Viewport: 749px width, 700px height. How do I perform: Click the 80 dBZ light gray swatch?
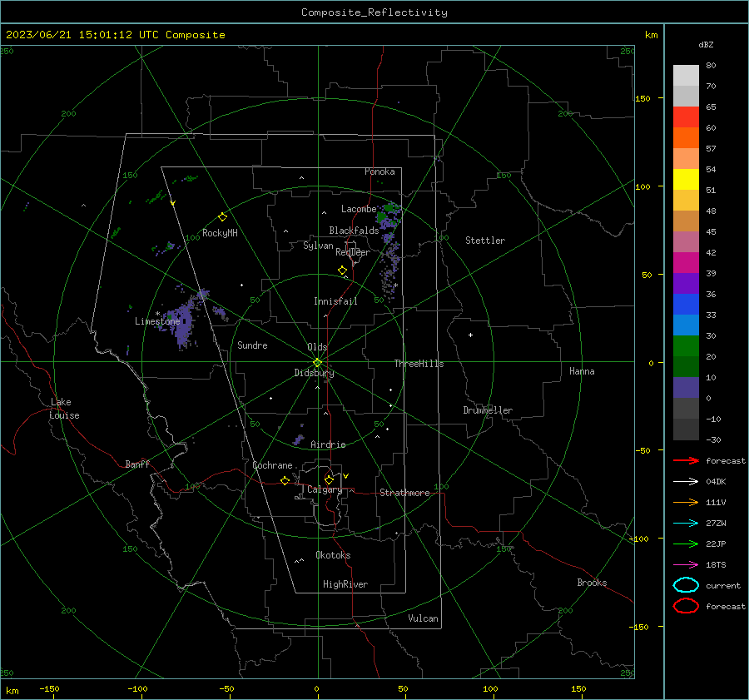pos(686,75)
